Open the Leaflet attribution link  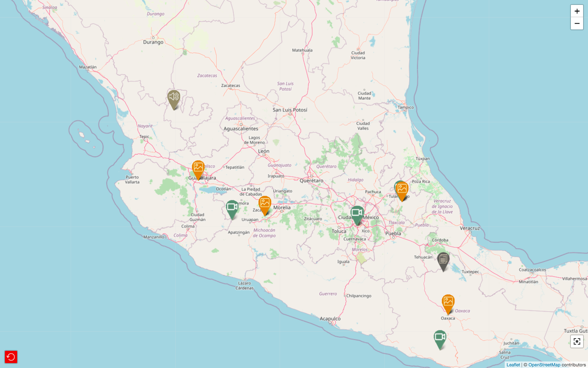pyautogui.click(x=513, y=365)
